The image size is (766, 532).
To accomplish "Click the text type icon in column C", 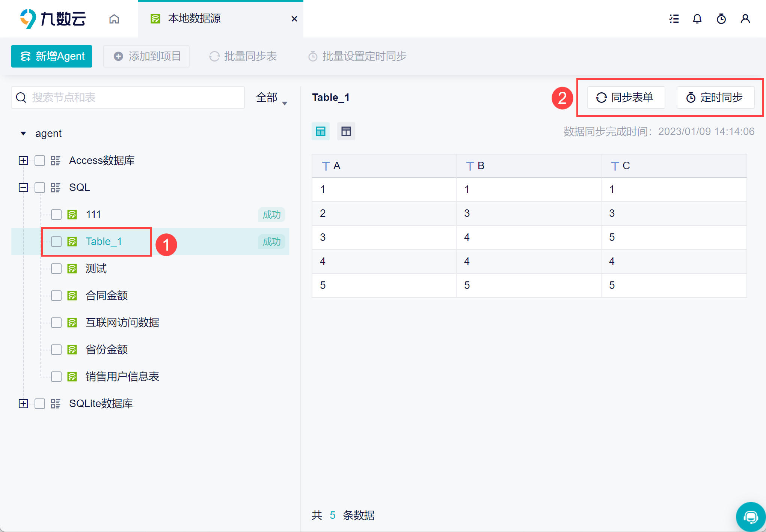I will (615, 166).
